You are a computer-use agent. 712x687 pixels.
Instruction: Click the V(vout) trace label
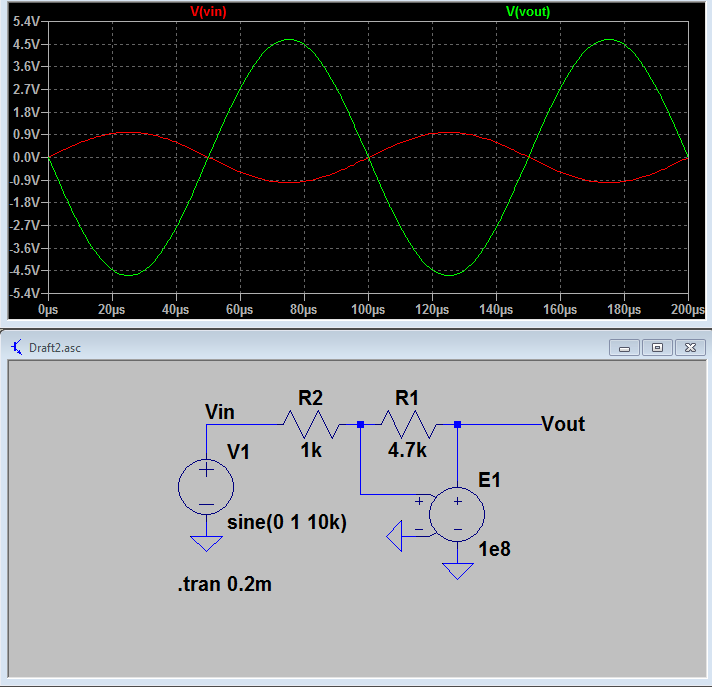pos(528,11)
